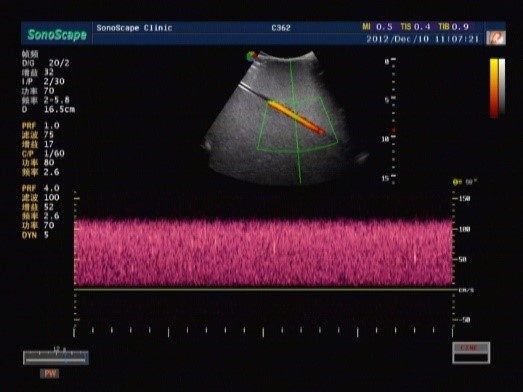Click the yellow spectral Doppler baseline

[x=264, y=289]
